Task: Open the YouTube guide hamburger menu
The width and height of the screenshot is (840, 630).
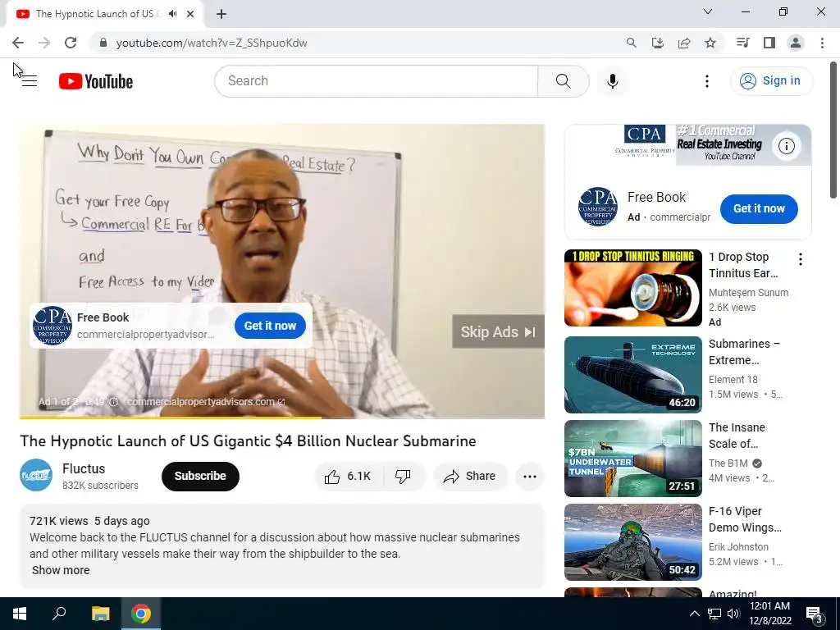Action: coord(30,81)
